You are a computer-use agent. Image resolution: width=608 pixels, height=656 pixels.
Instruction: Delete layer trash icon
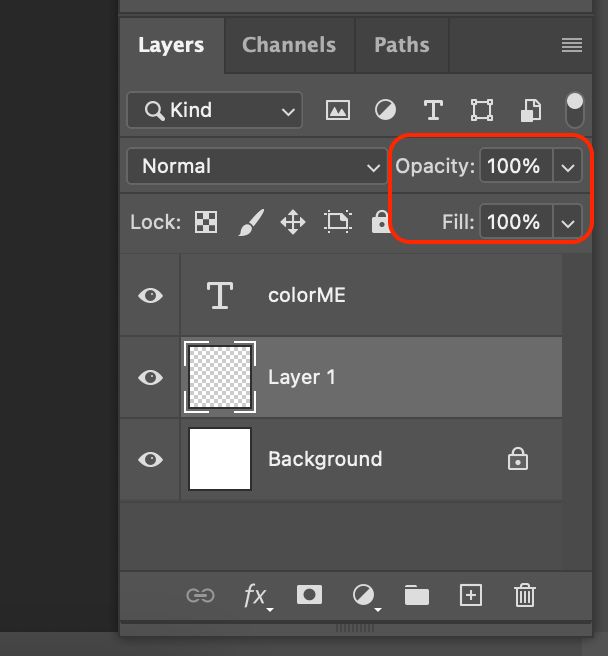coord(525,595)
